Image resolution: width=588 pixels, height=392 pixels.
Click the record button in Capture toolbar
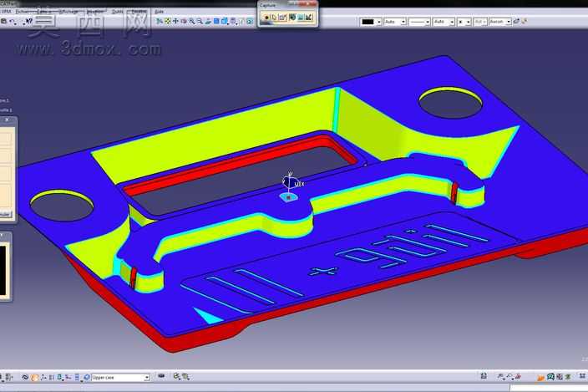(x=266, y=18)
